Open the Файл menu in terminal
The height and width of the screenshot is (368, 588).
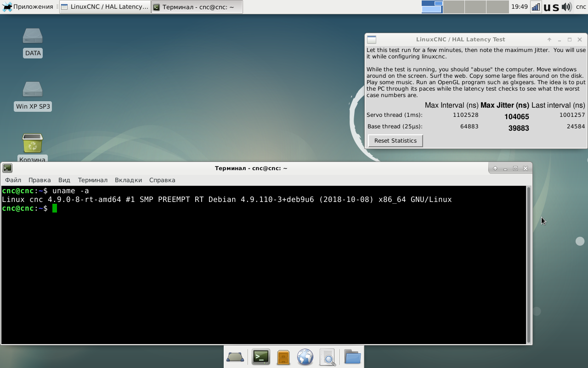coord(13,180)
